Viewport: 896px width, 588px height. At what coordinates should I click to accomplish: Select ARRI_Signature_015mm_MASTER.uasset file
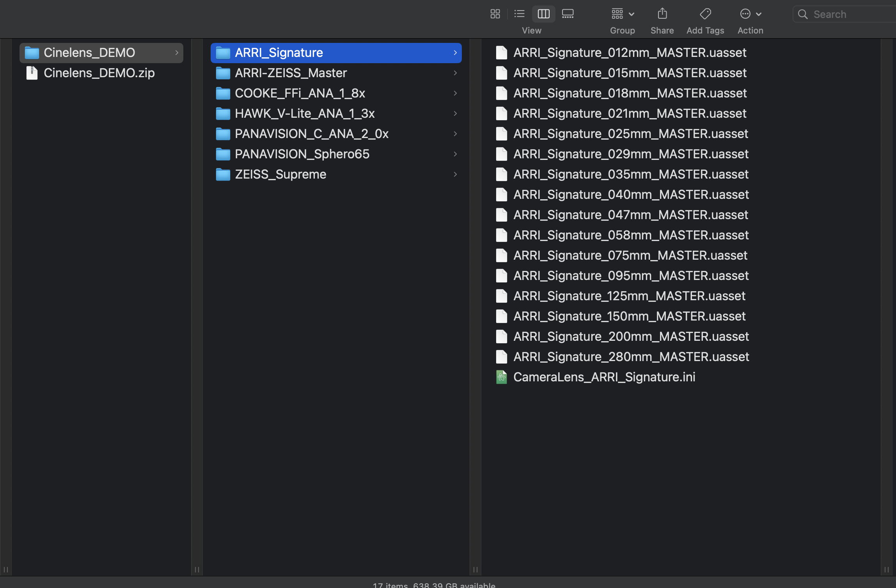pos(630,73)
